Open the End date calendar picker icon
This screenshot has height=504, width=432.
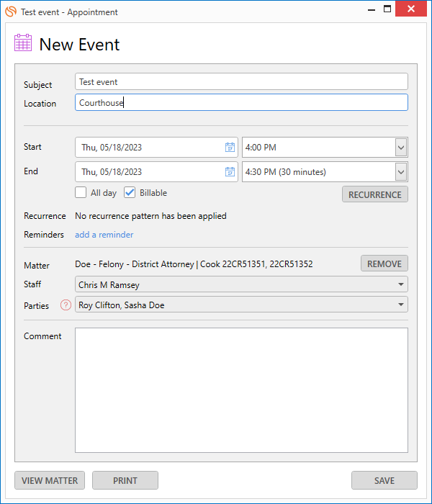[230, 172]
